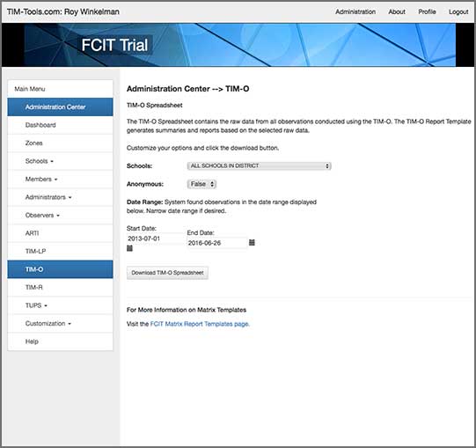
Task: Expand the Administrators sidebar submenu
Action: click(x=60, y=197)
